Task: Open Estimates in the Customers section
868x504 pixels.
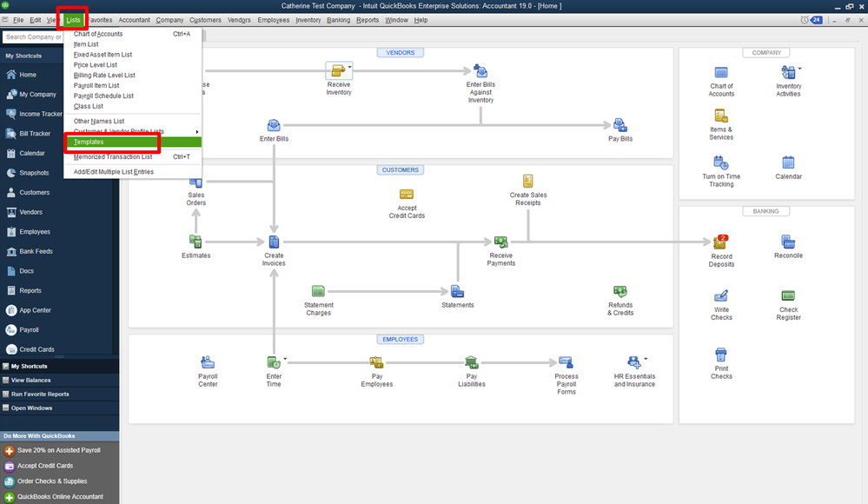Action: point(195,242)
